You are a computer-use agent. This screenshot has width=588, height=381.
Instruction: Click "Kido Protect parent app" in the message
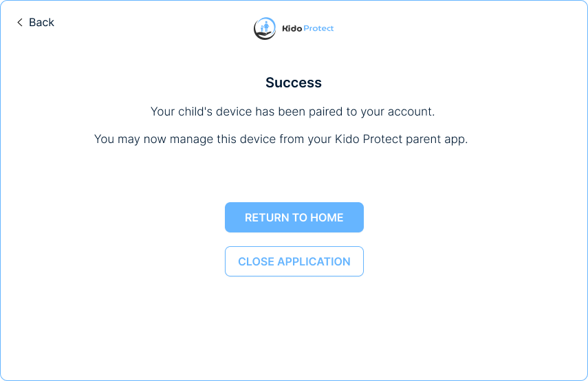click(401, 139)
